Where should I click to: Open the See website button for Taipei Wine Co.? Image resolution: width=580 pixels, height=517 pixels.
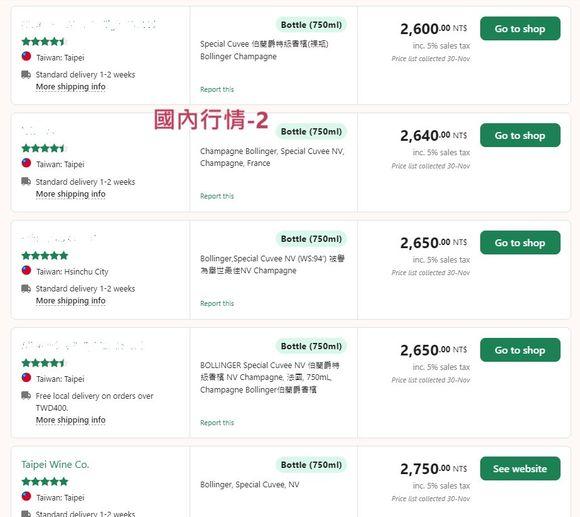click(x=520, y=469)
